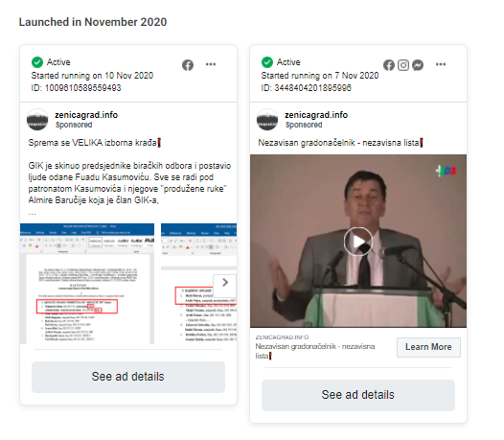Click See ad details on first ad

tap(128, 377)
